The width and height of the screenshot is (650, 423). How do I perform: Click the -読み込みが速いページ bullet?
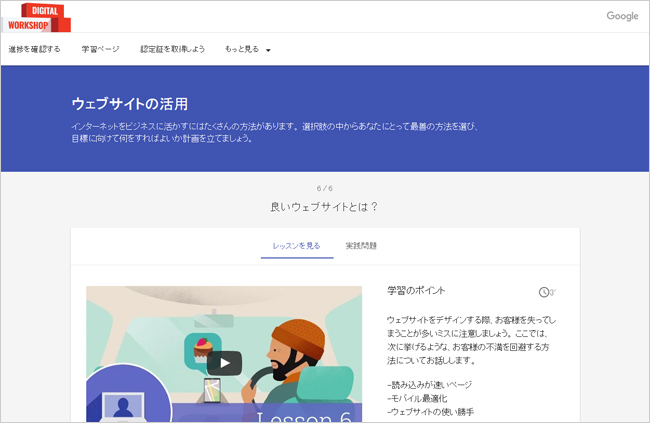tap(429, 385)
